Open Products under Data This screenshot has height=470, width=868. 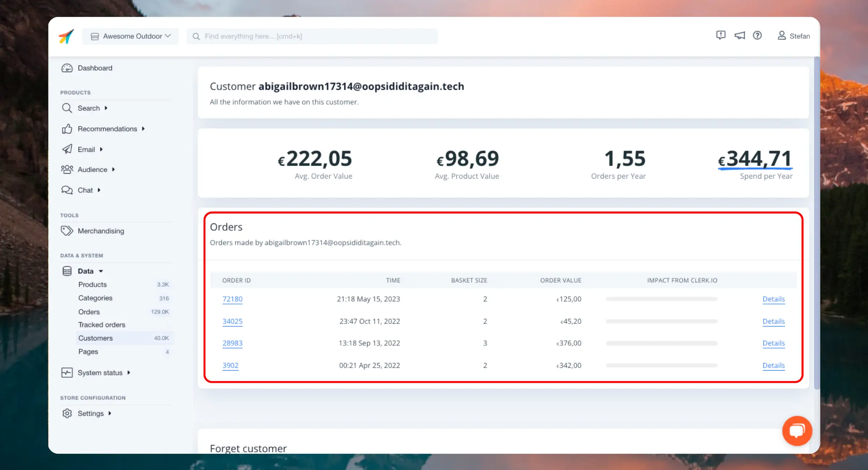click(x=92, y=285)
